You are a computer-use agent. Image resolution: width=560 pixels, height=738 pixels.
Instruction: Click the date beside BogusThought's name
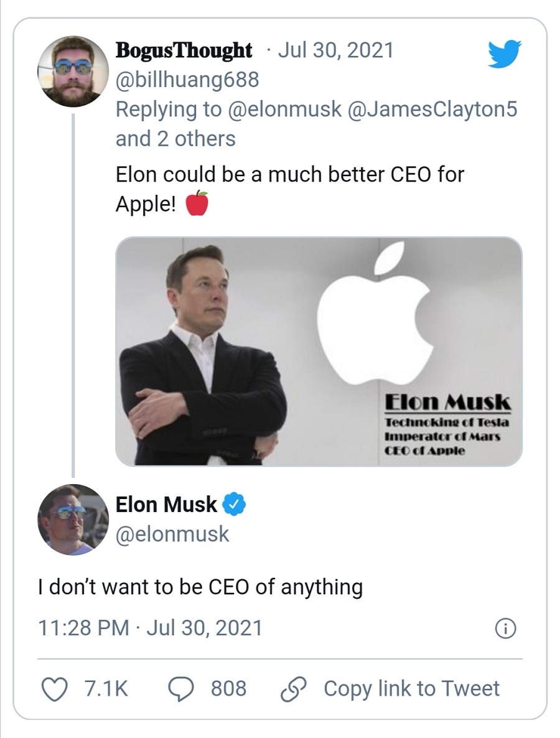[x=336, y=50]
